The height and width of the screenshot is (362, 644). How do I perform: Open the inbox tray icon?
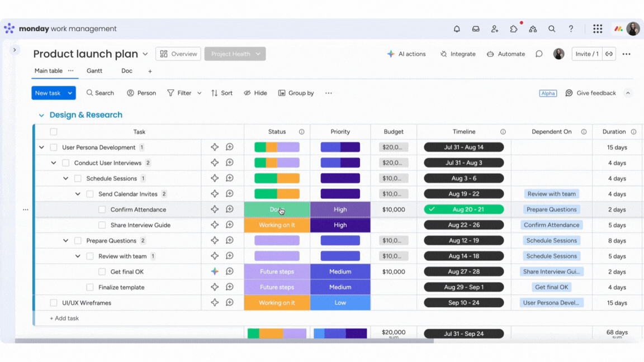point(476,29)
